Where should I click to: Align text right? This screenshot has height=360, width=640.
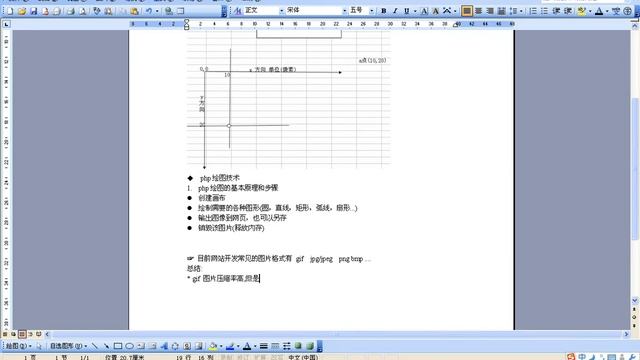(490, 11)
